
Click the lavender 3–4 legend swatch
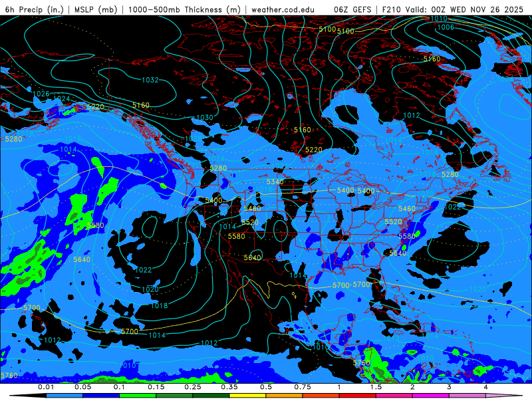(467, 396)
